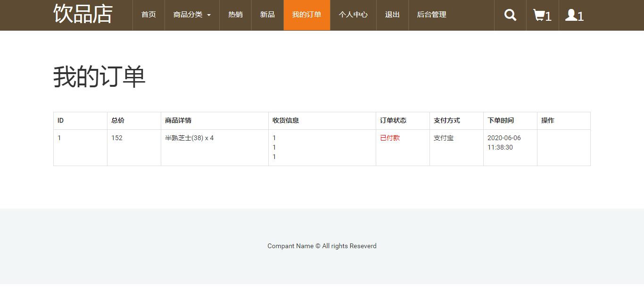Click 退出 to log out
Screen dimensions: 644x293
[x=392, y=15]
